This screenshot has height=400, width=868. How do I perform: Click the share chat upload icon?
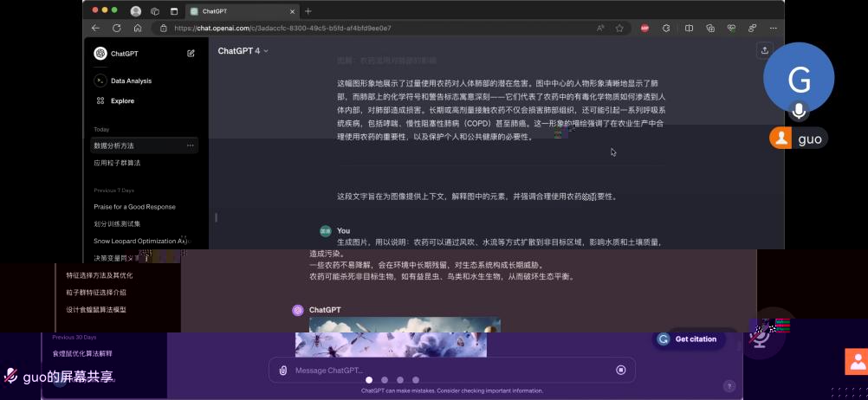764,51
